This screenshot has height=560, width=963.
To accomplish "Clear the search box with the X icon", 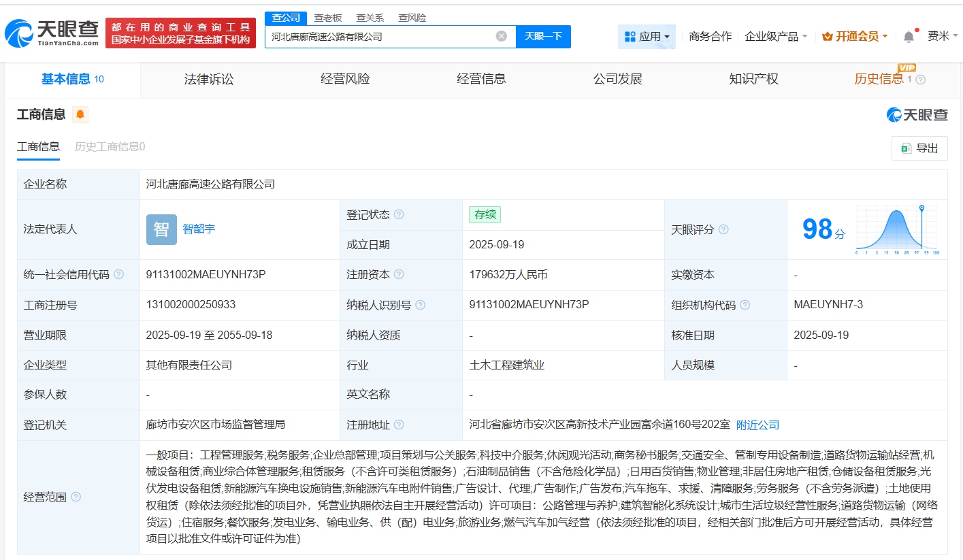I will [x=502, y=37].
